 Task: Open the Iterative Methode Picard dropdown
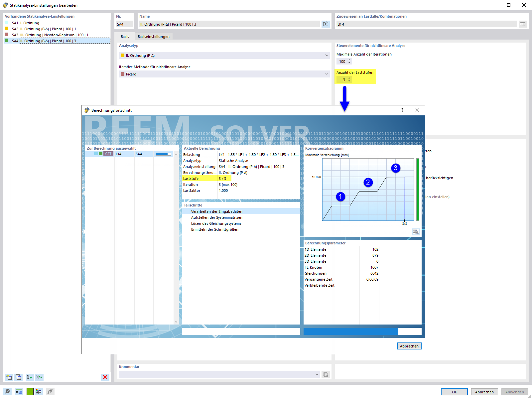point(224,74)
